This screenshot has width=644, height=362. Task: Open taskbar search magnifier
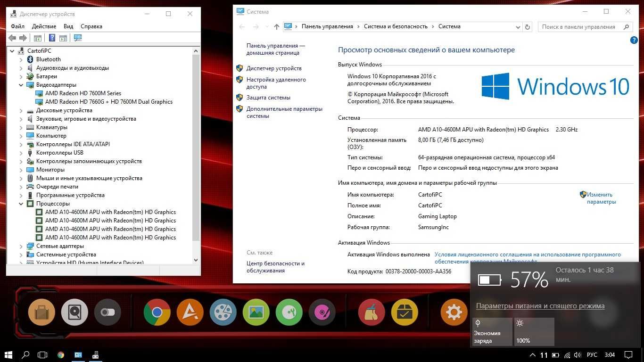(26, 355)
